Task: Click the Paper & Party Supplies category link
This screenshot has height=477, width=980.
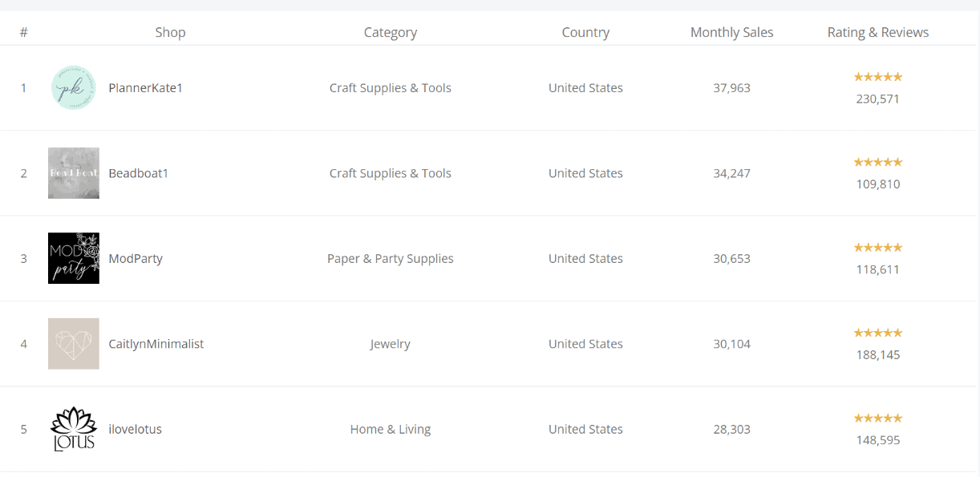Action: [x=391, y=258]
